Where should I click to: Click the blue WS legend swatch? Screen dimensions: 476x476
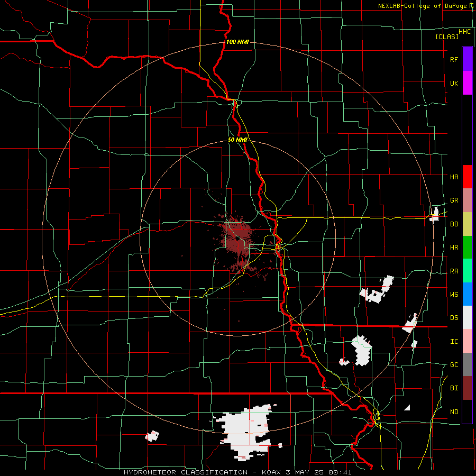click(x=467, y=294)
